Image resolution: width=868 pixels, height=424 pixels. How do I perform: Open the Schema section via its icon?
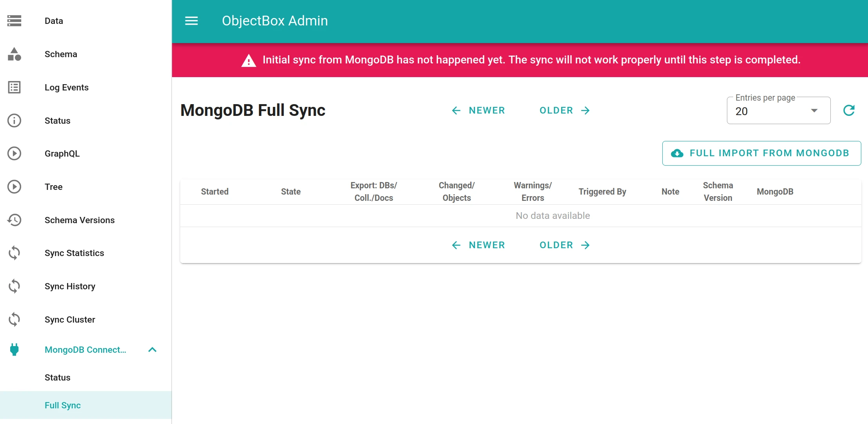point(14,54)
